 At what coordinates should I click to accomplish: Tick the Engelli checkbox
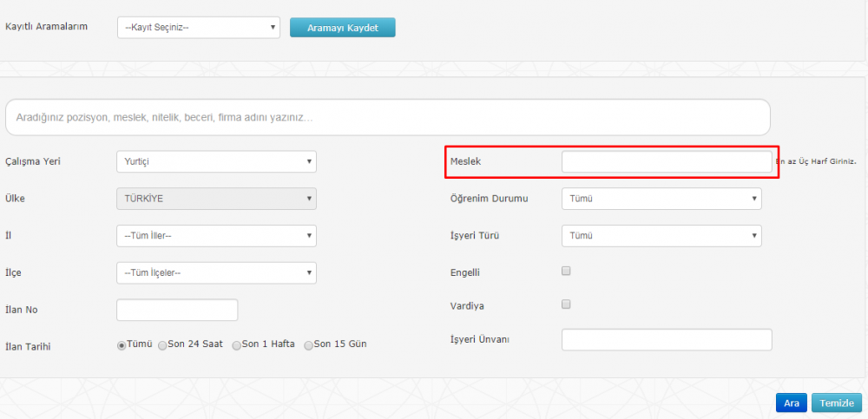(x=566, y=272)
